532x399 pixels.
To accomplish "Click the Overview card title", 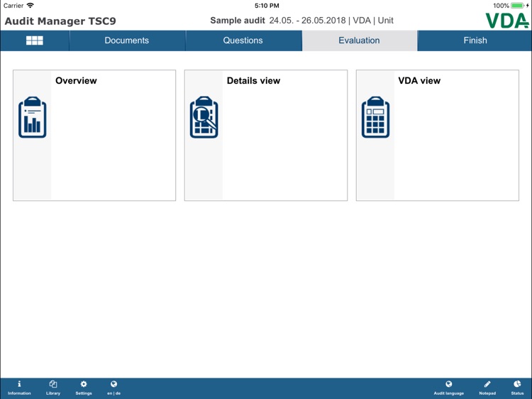I will (x=76, y=80).
